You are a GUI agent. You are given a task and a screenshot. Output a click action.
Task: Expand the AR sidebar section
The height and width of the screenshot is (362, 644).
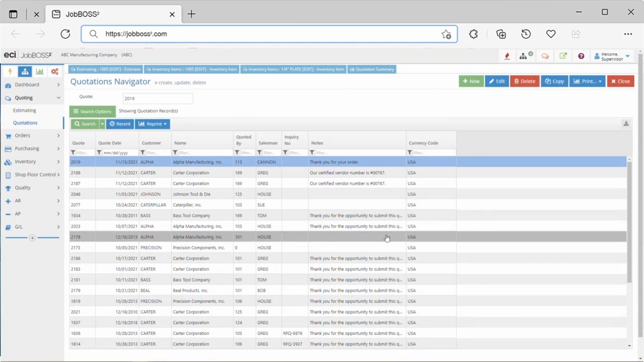(58, 201)
